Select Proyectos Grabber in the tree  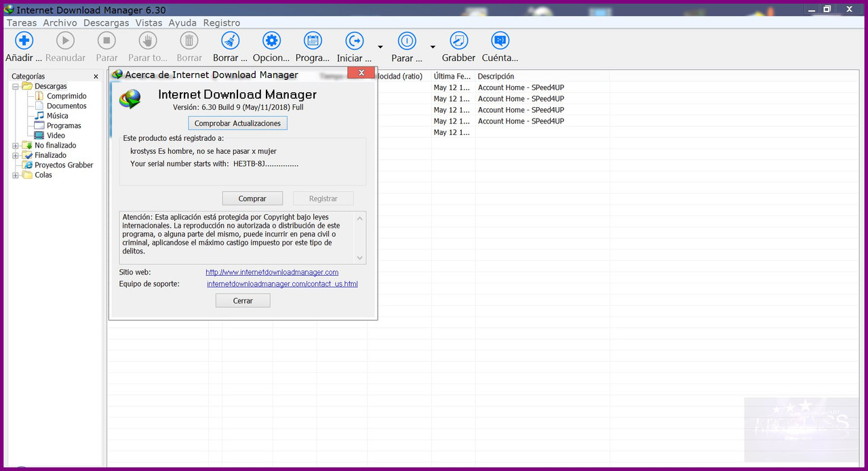pyautogui.click(x=64, y=165)
